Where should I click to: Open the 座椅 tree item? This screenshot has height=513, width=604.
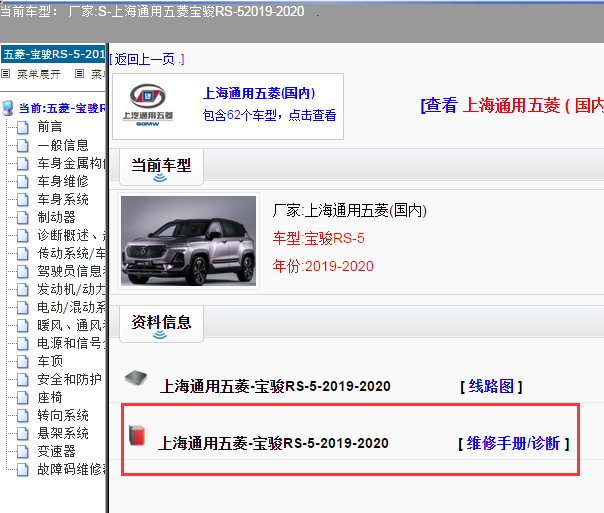coord(50,397)
